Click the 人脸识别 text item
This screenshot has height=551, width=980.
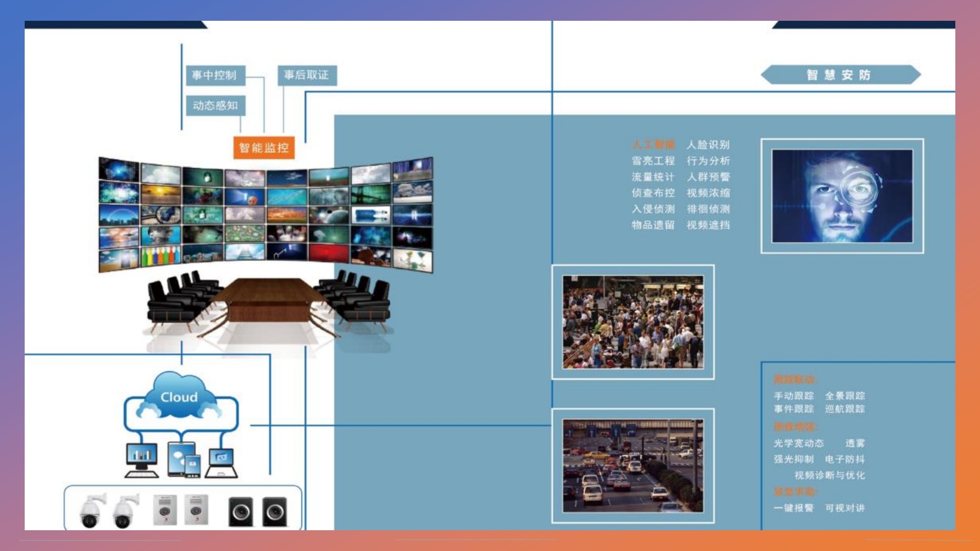[x=708, y=145]
